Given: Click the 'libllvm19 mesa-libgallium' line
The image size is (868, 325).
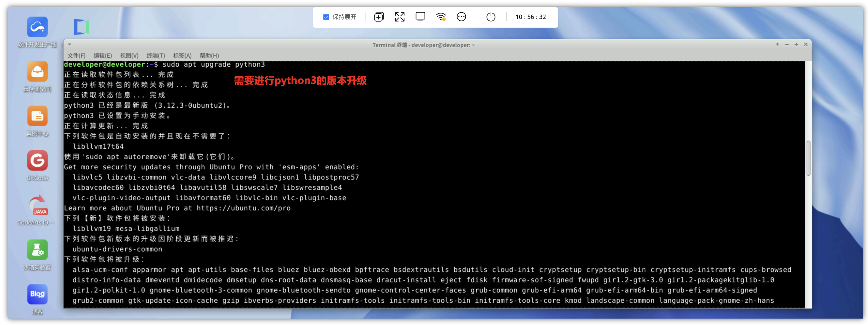Looking at the screenshot, I should point(126,229).
